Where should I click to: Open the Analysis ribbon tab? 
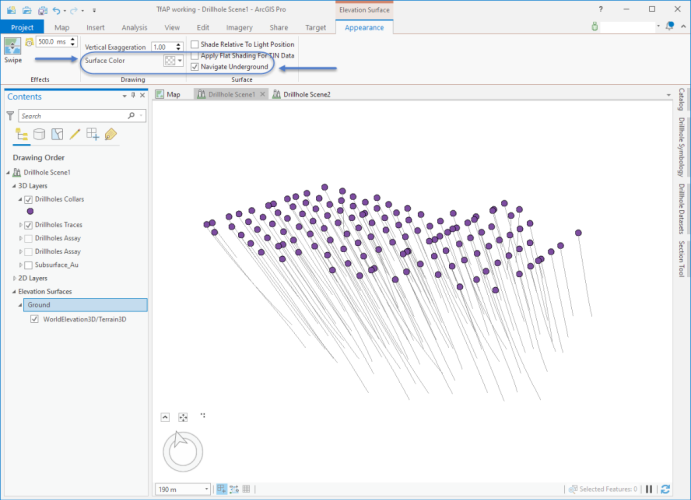(x=134, y=28)
